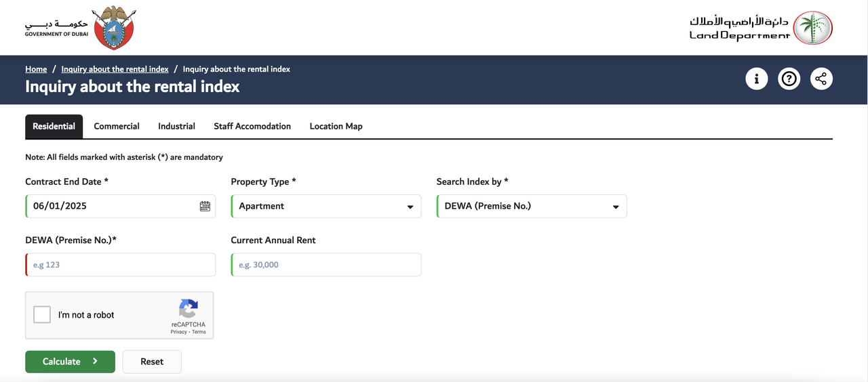Click the reCAPTCHA logo icon

pos(189,309)
